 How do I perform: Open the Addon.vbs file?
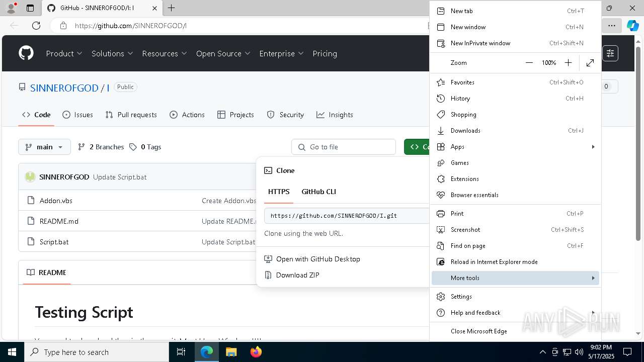pyautogui.click(x=56, y=201)
